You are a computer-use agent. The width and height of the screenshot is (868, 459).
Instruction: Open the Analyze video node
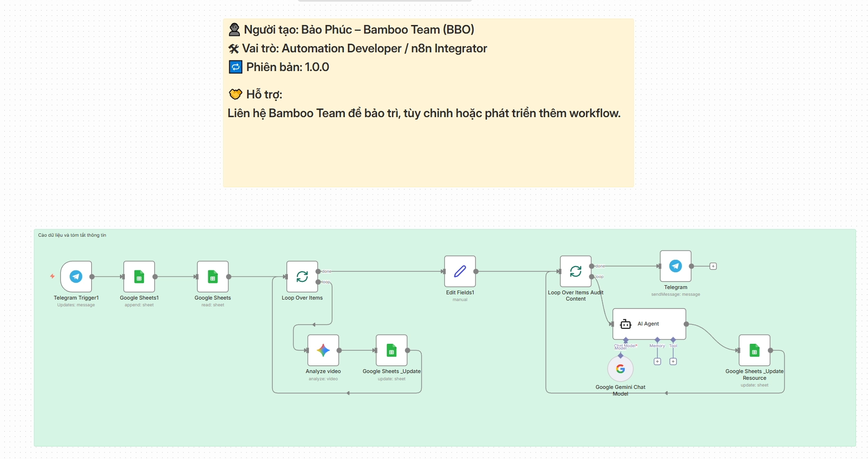323,350
